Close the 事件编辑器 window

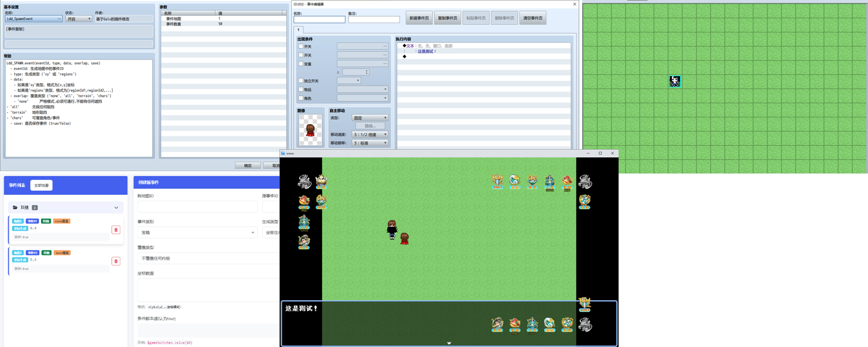575,4
